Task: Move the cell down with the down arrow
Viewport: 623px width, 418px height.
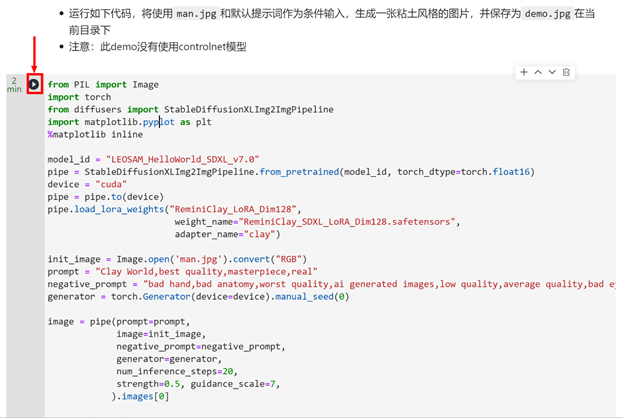Action: tap(552, 73)
